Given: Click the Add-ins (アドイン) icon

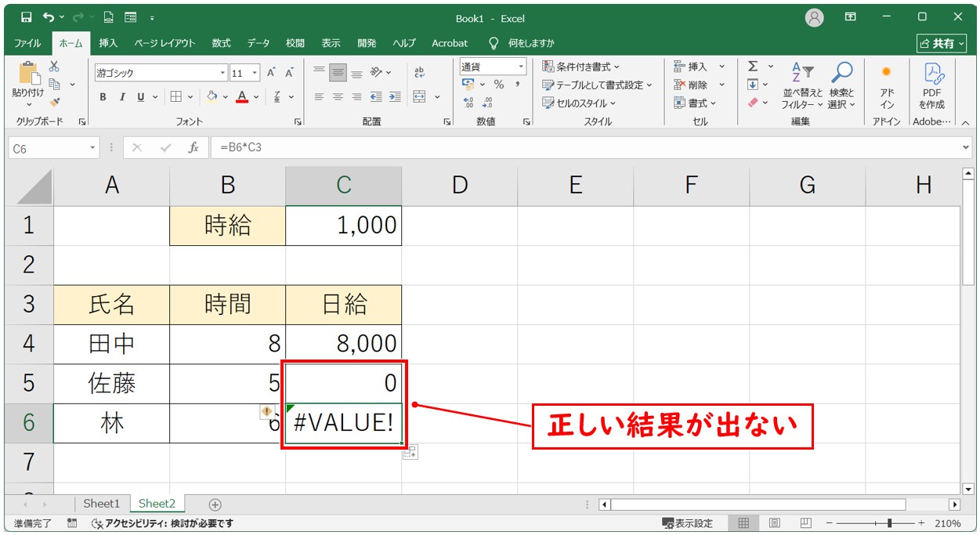Looking at the screenshot, I should (887, 85).
